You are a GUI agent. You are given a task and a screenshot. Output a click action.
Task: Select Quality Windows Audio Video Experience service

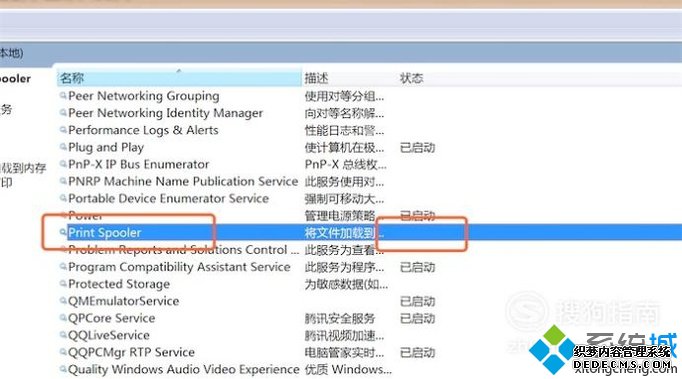click(184, 369)
